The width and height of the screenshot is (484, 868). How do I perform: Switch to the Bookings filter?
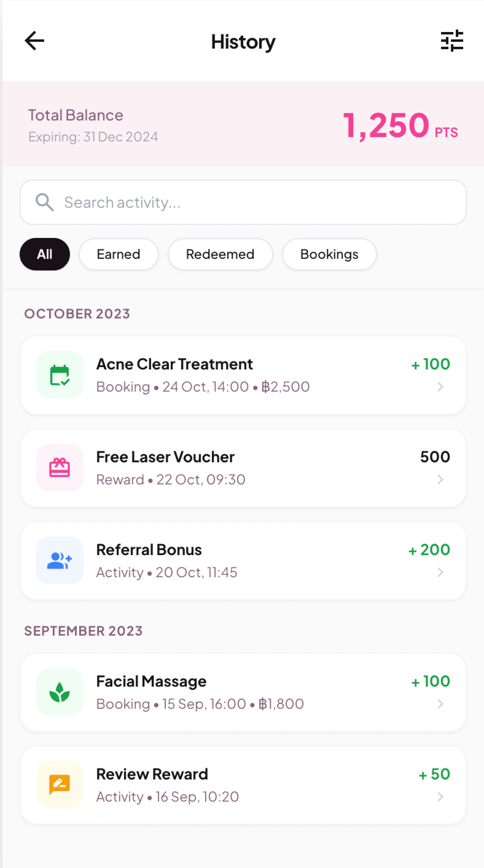[329, 254]
